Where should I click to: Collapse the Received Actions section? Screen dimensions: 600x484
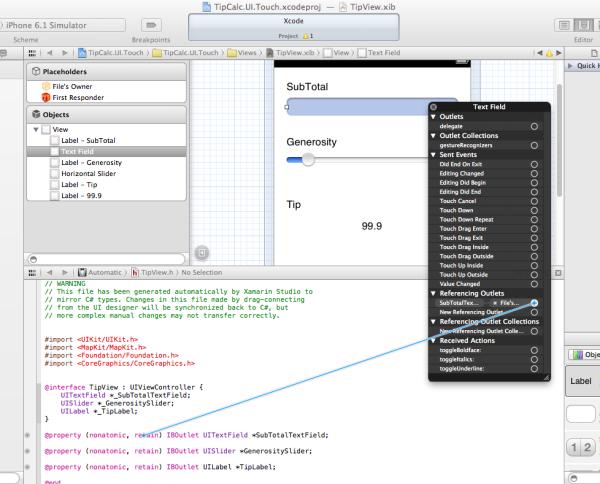433,341
